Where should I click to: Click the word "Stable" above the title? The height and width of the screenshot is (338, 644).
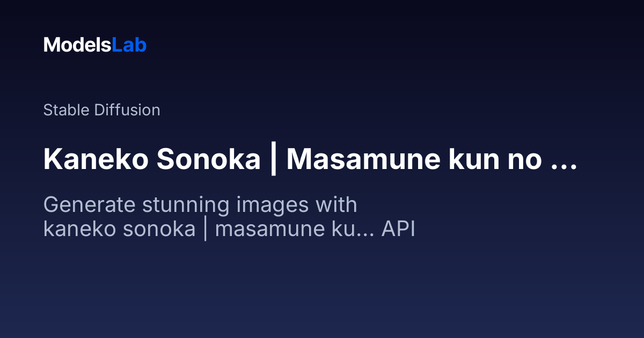(x=67, y=110)
